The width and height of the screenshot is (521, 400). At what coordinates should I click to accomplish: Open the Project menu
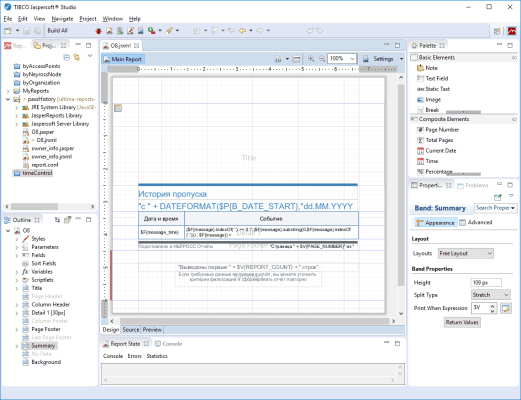pos(88,19)
